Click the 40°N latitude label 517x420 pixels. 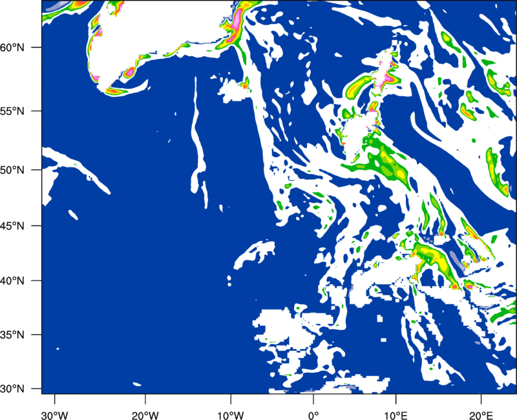pos(12,281)
